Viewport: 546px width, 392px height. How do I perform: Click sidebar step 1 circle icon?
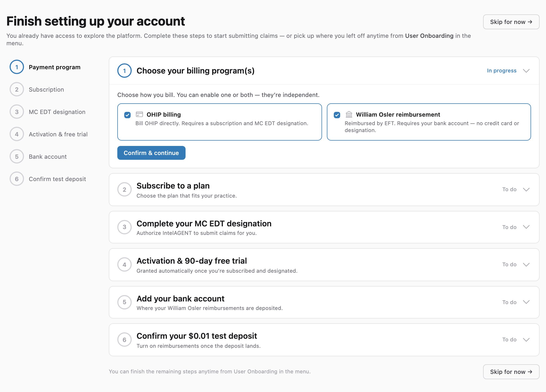coord(17,67)
